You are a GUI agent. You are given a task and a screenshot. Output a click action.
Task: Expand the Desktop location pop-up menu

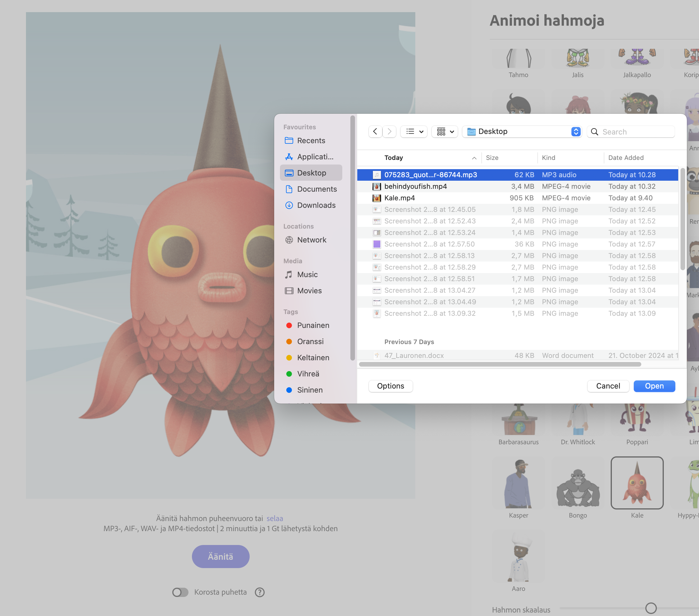(x=575, y=131)
